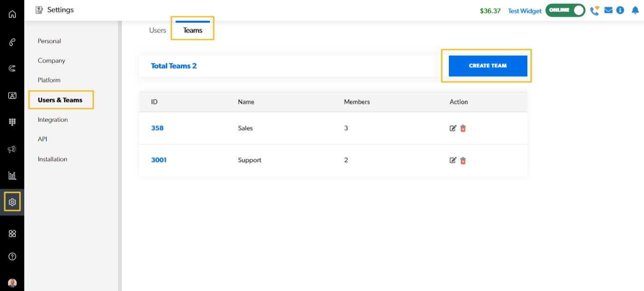Click the Test Widget link
Viewport: 644px width, 291px height.
[525, 11]
